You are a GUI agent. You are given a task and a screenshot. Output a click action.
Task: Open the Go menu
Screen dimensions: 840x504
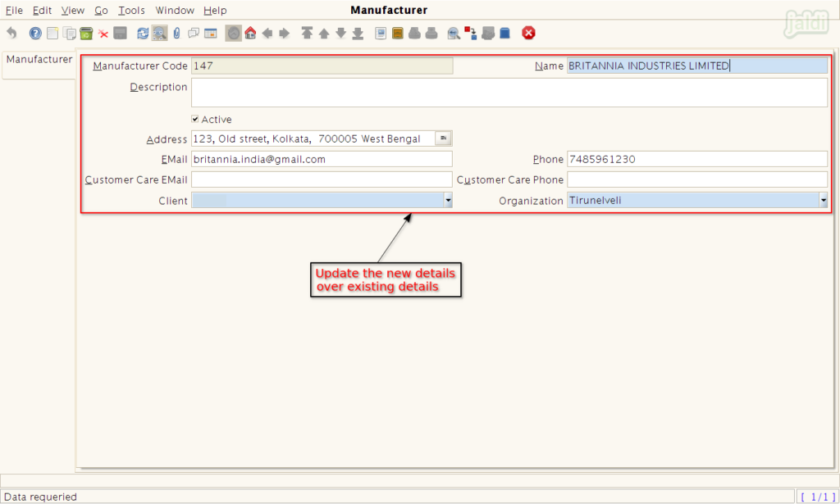(x=101, y=10)
